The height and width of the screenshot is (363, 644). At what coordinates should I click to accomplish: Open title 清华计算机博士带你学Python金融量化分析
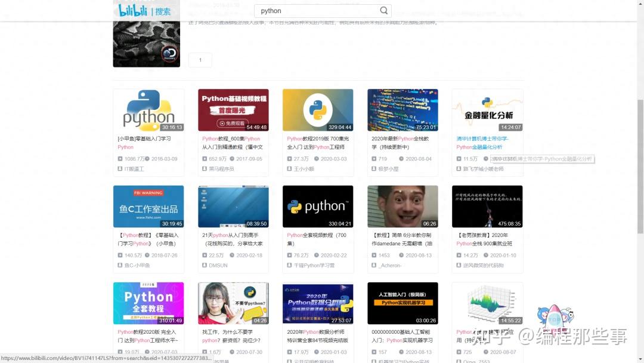point(482,143)
